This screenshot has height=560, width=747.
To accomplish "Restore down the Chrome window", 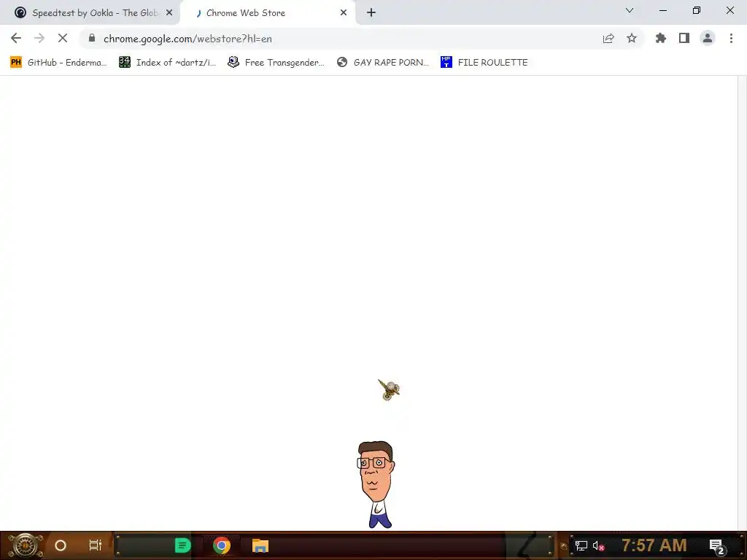I will 697,10.
